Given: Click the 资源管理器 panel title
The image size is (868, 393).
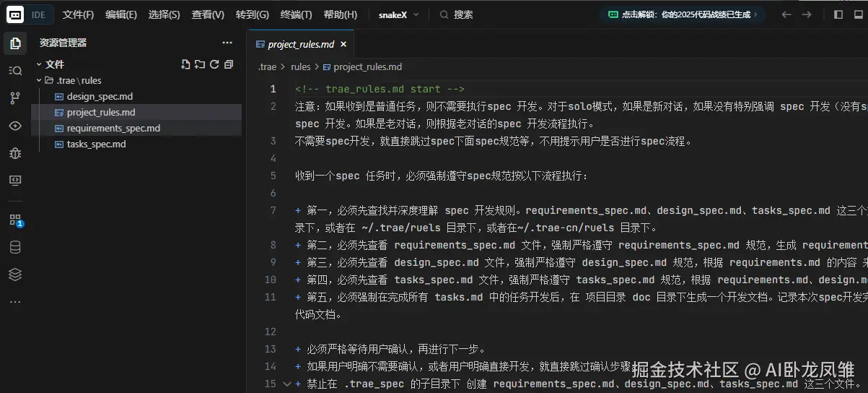Looking at the screenshot, I should click(x=63, y=43).
